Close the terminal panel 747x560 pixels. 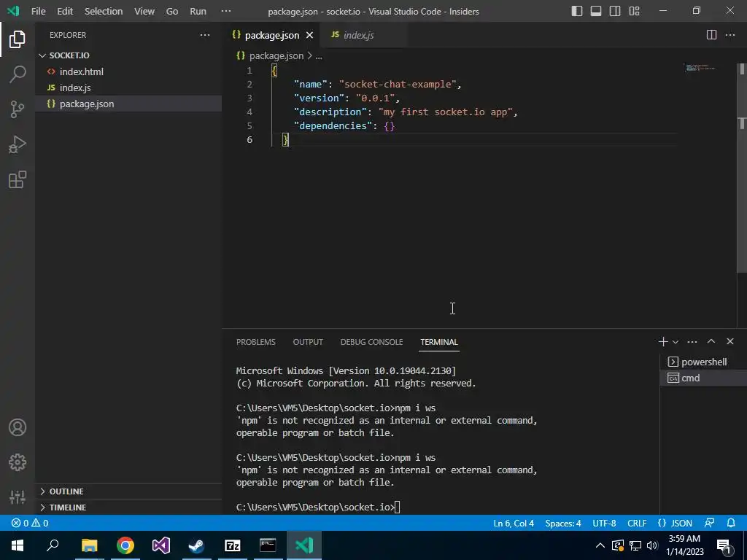click(x=729, y=341)
